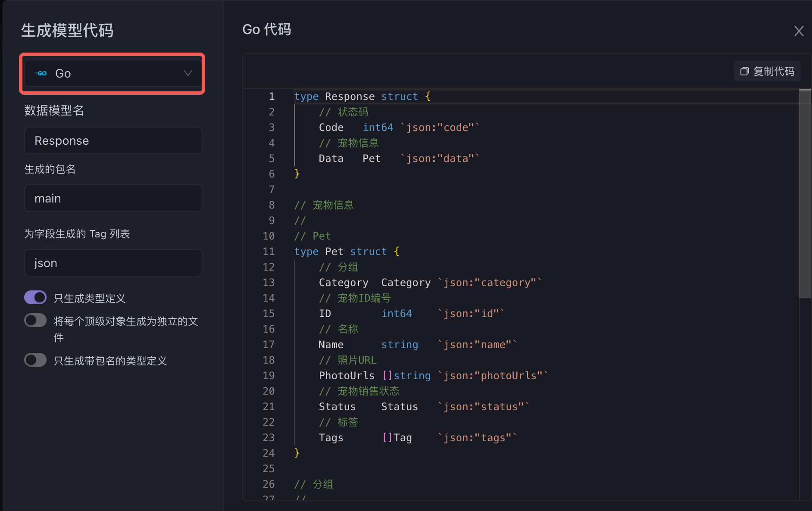Image resolution: width=812 pixels, height=511 pixels.
Task: Open the Go language dropdown
Action: click(x=113, y=73)
